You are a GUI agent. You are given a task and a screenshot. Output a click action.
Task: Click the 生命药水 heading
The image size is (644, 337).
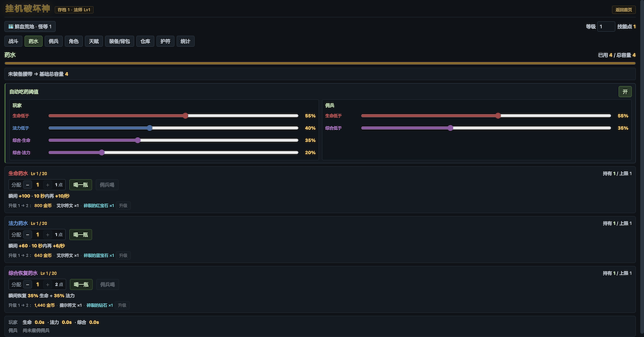click(x=18, y=174)
